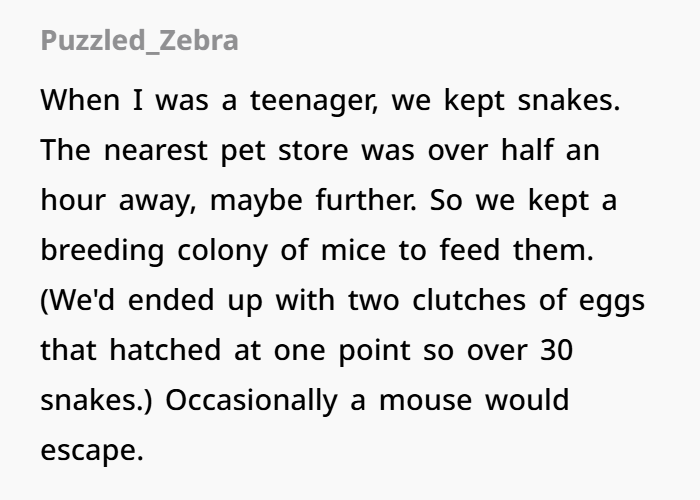
Task: Select the word "nearest" in the comment
Action: coord(155,150)
